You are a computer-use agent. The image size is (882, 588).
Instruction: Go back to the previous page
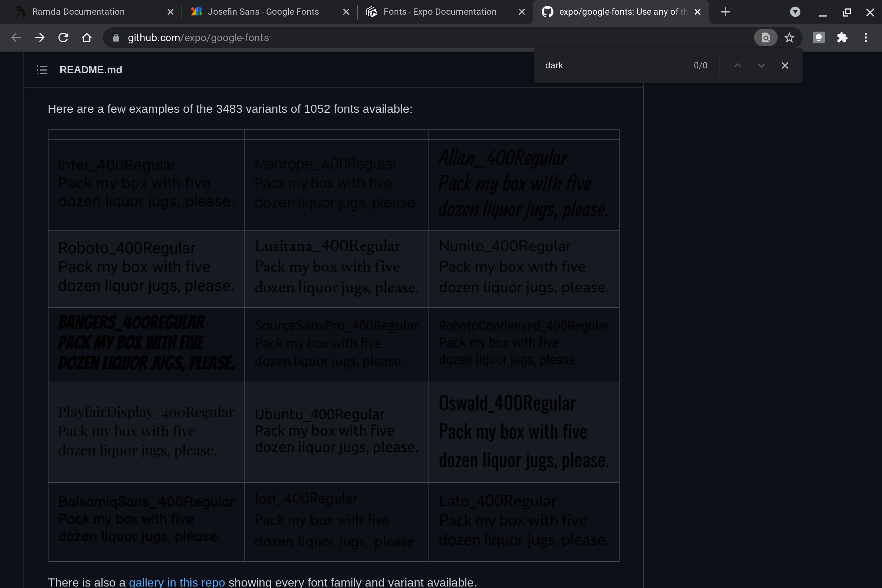coord(16,37)
